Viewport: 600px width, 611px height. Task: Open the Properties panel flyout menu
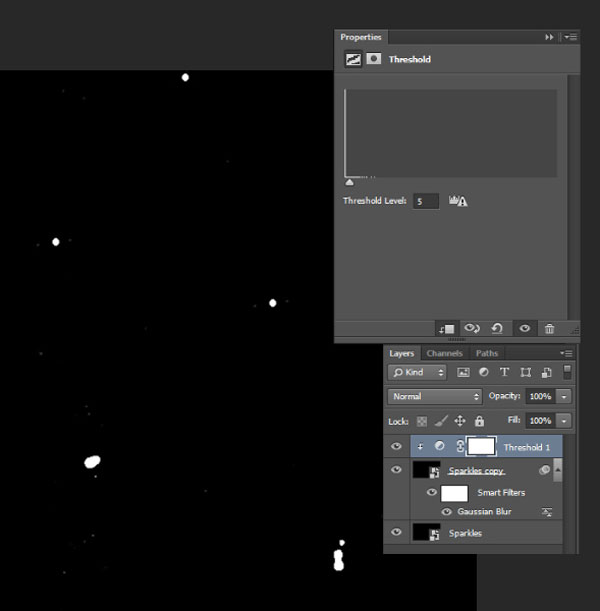[571, 37]
